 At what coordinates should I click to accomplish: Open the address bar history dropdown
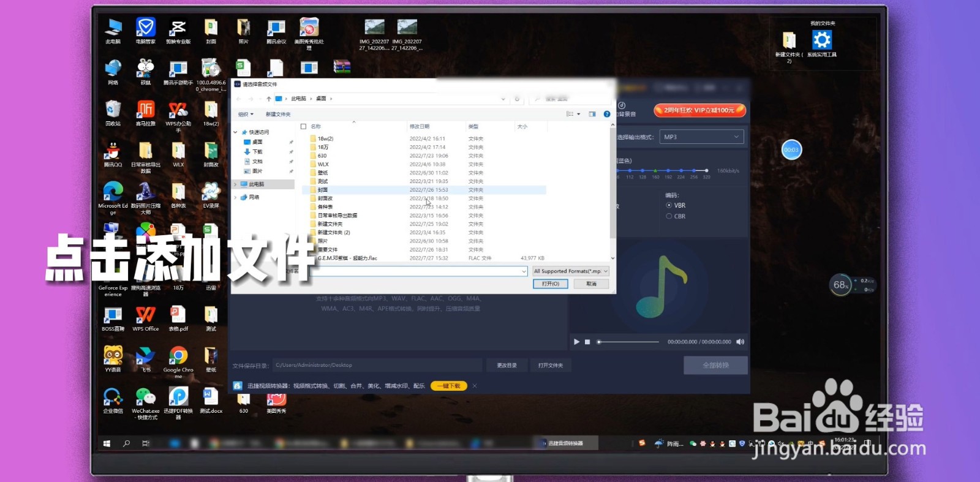tap(503, 99)
